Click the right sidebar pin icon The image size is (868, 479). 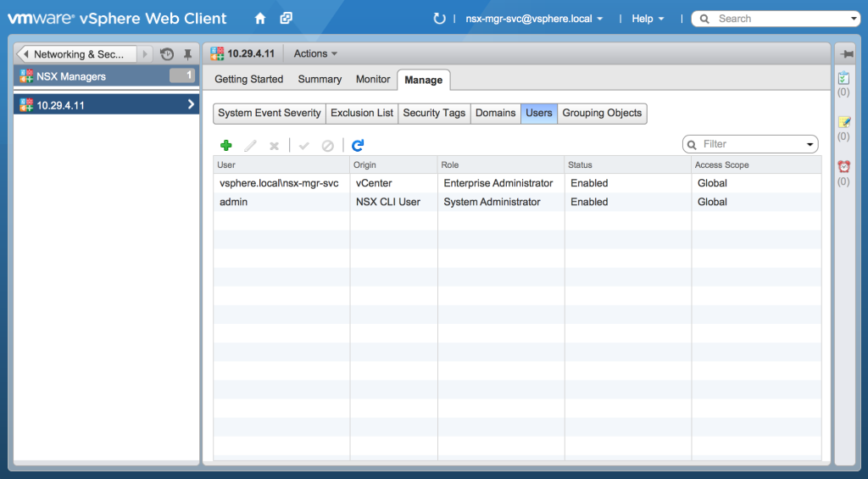tap(847, 53)
